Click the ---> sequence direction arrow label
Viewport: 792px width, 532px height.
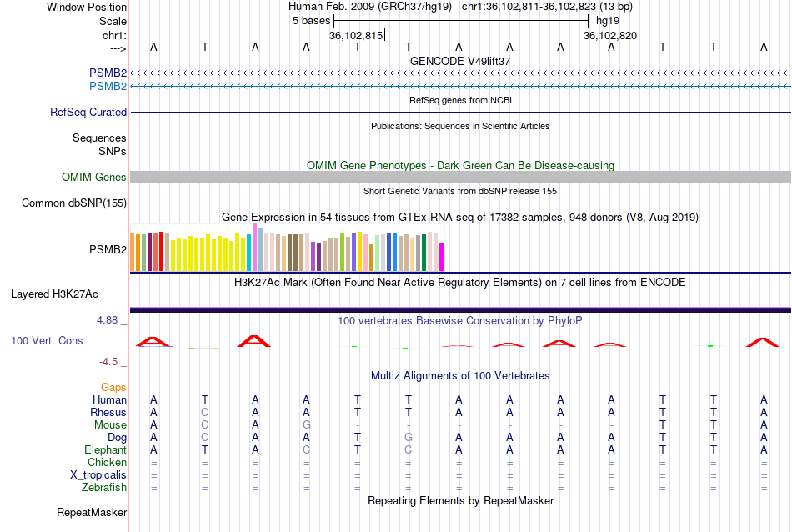point(118,48)
